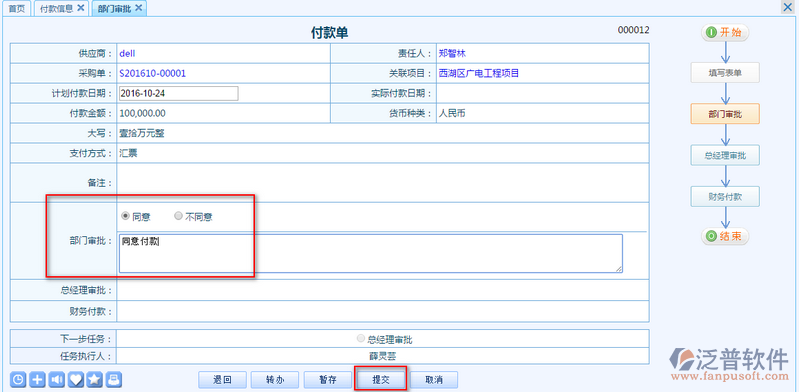Viewport: 799px width, 392px height.
Task: Select 总经理审批 next-task radio button
Action: (361, 338)
